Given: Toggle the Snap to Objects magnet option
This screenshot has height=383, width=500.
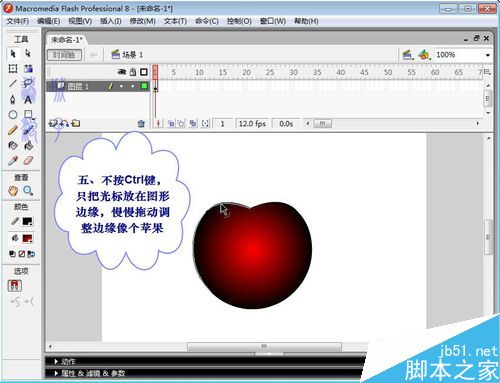Looking at the screenshot, I should pos(14,286).
